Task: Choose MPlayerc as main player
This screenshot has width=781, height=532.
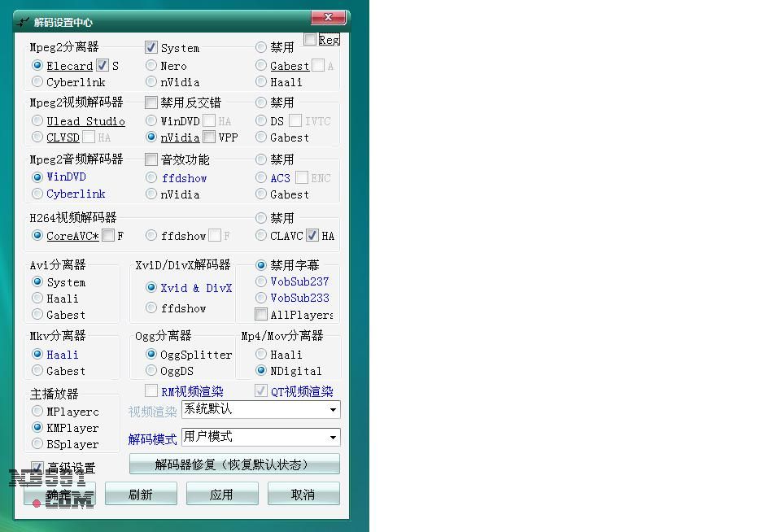Action: [x=37, y=412]
